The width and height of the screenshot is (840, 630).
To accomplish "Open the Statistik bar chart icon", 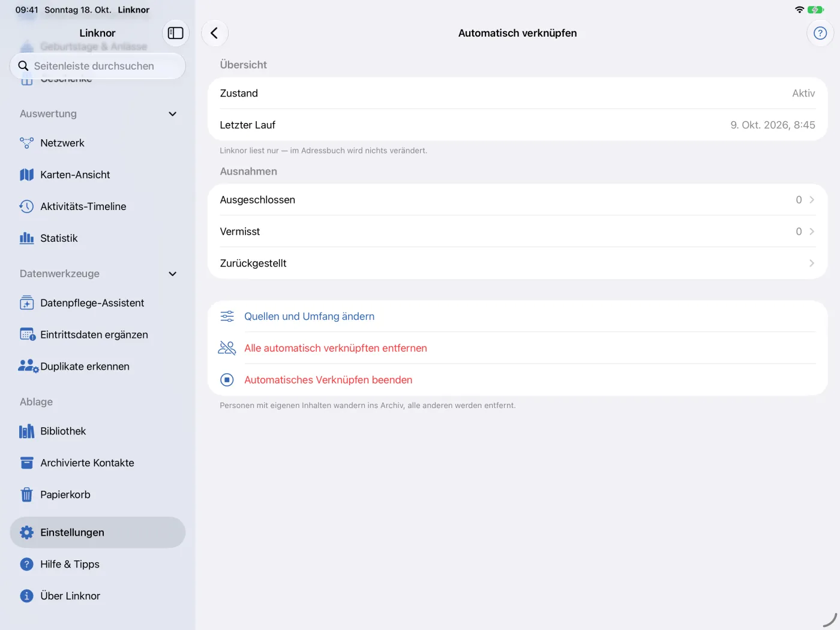I will (x=26, y=238).
